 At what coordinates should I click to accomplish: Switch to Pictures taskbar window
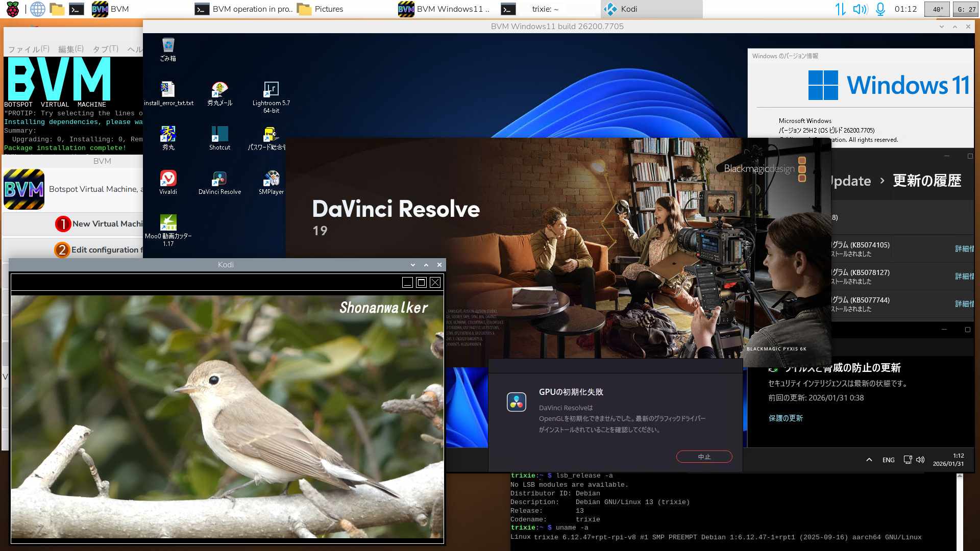tap(322, 9)
